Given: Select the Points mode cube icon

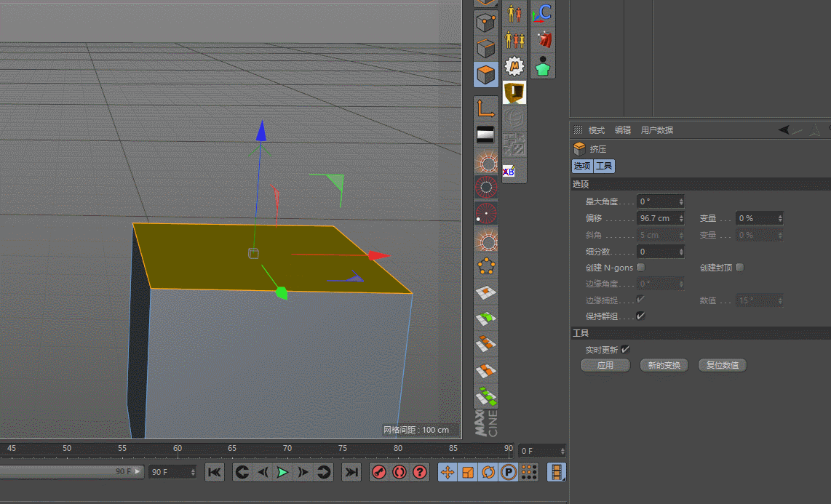Looking at the screenshot, I should pos(486,23).
